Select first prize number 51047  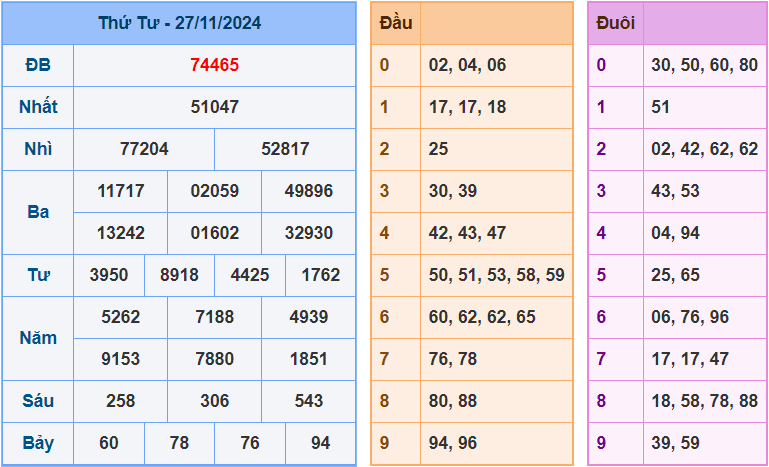[x=214, y=107]
